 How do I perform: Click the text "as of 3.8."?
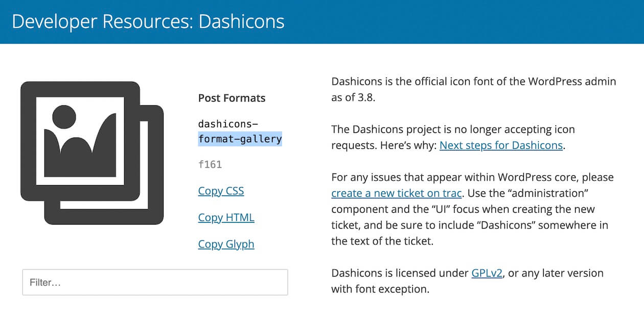click(353, 98)
